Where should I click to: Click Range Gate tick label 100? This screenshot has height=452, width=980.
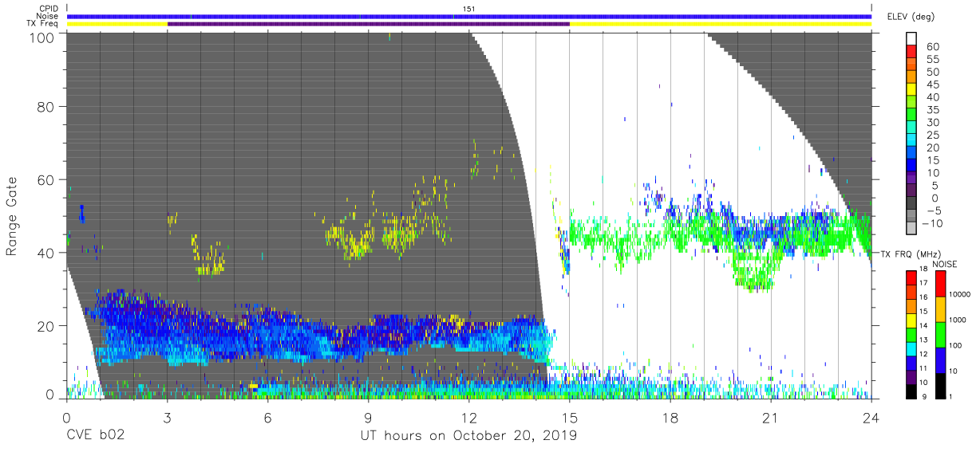pos(43,37)
